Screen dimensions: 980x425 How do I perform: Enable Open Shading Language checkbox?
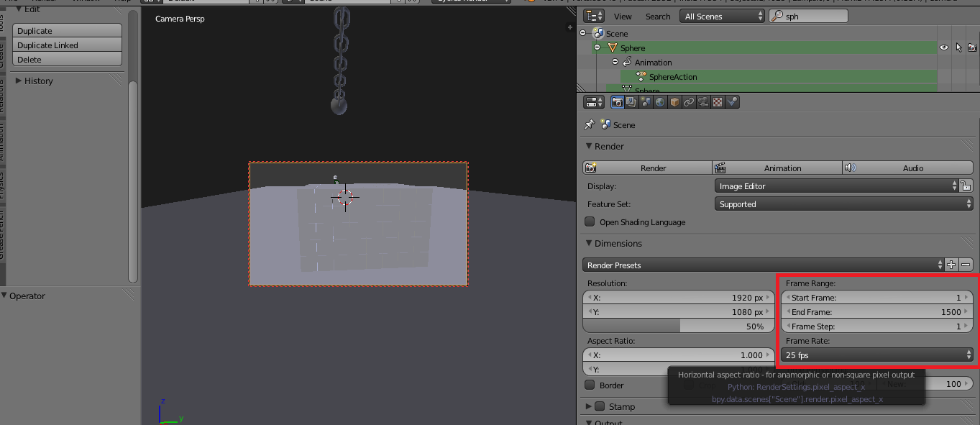coord(590,222)
